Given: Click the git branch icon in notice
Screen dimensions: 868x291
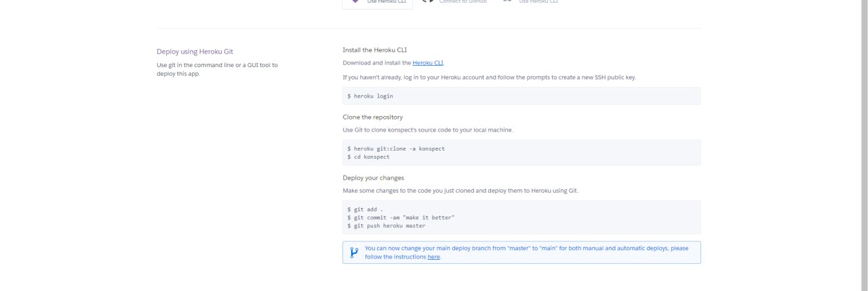Looking at the screenshot, I should (354, 252).
